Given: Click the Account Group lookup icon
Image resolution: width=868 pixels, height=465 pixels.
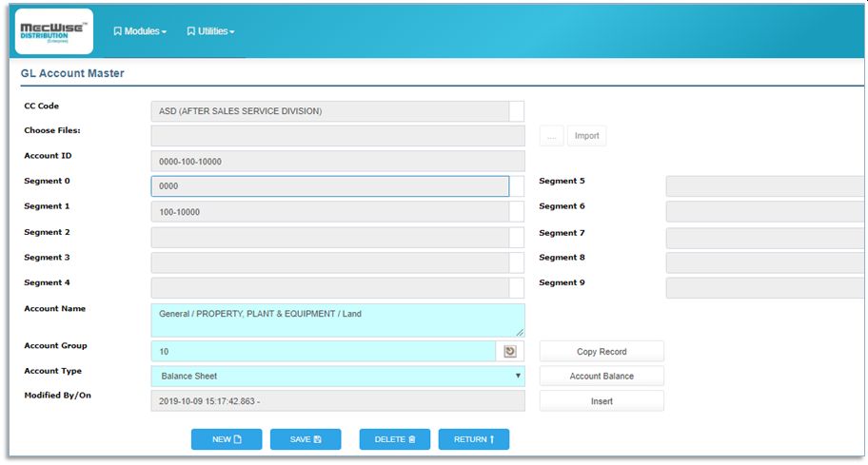Looking at the screenshot, I should tap(510, 352).
